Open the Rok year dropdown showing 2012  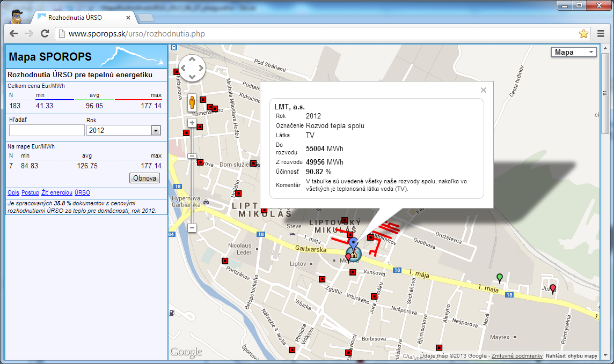point(123,131)
